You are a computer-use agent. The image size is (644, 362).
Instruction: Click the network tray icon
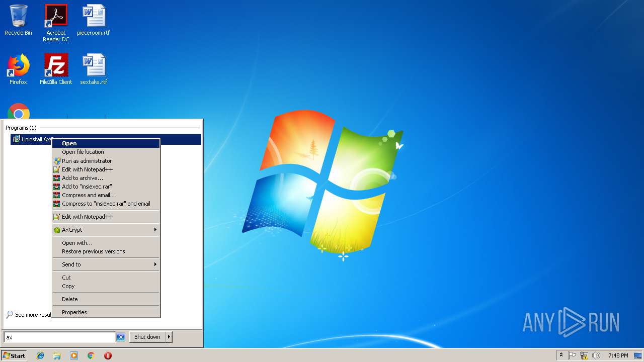584,355
